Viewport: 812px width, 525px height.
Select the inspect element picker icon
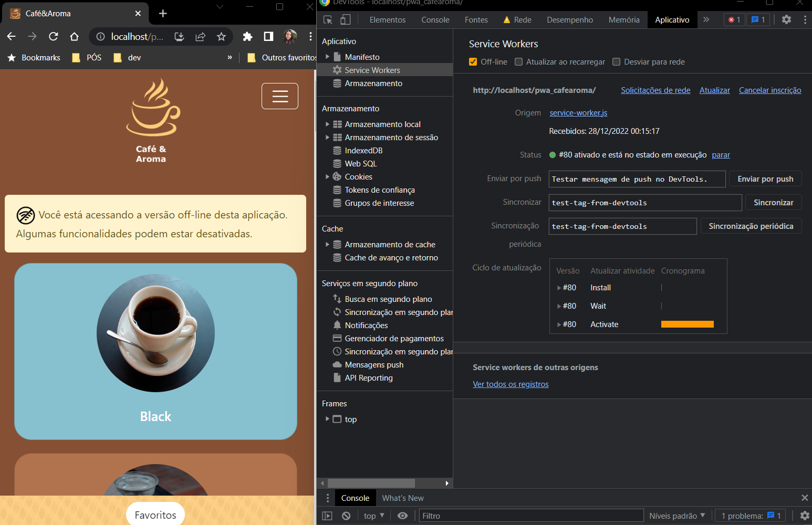pos(328,19)
